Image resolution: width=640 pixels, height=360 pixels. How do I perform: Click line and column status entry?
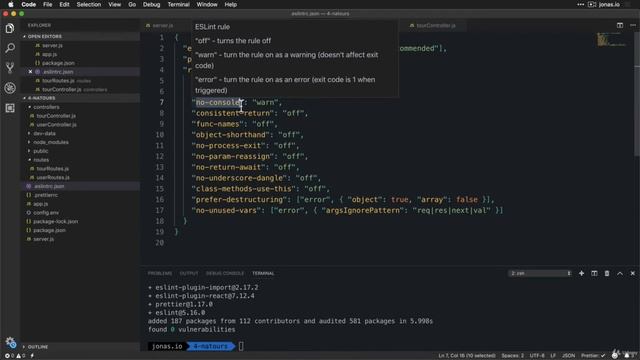tap(467, 356)
